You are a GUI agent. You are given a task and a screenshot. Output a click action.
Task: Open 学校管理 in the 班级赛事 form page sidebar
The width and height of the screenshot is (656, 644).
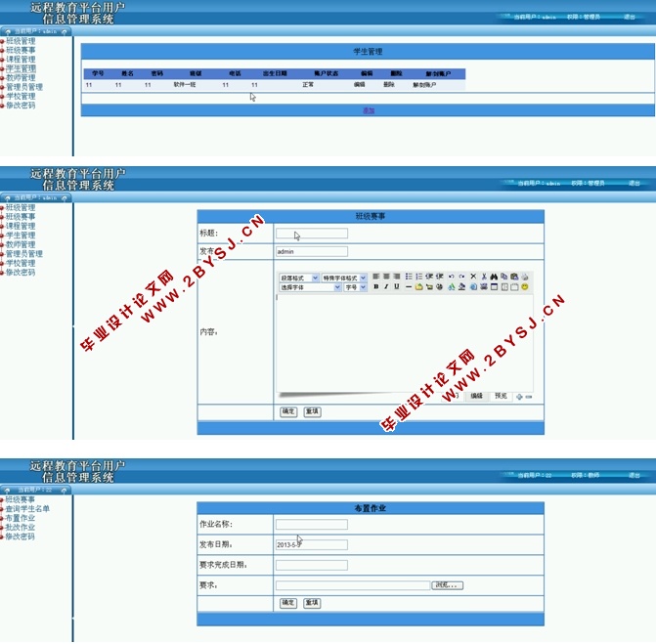point(21,263)
